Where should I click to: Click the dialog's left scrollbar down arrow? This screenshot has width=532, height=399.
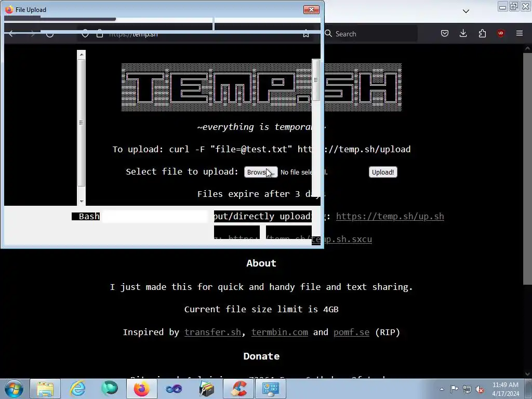[x=82, y=202]
